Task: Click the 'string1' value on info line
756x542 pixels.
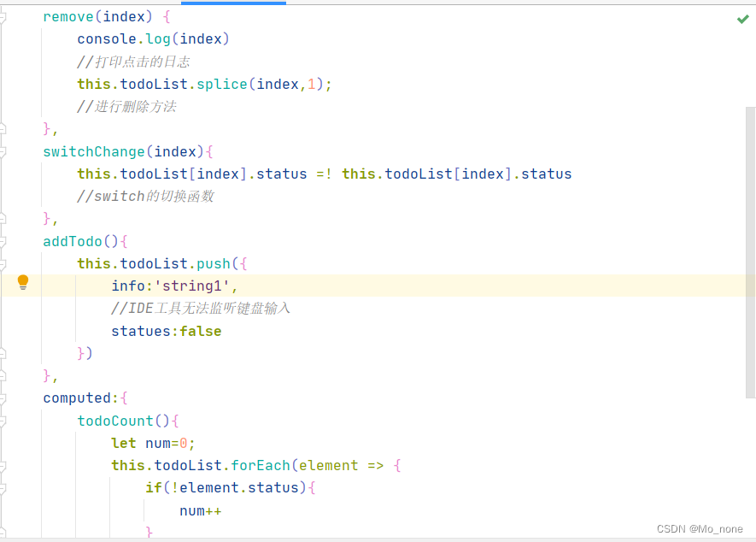Action: pyautogui.click(x=191, y=286)
